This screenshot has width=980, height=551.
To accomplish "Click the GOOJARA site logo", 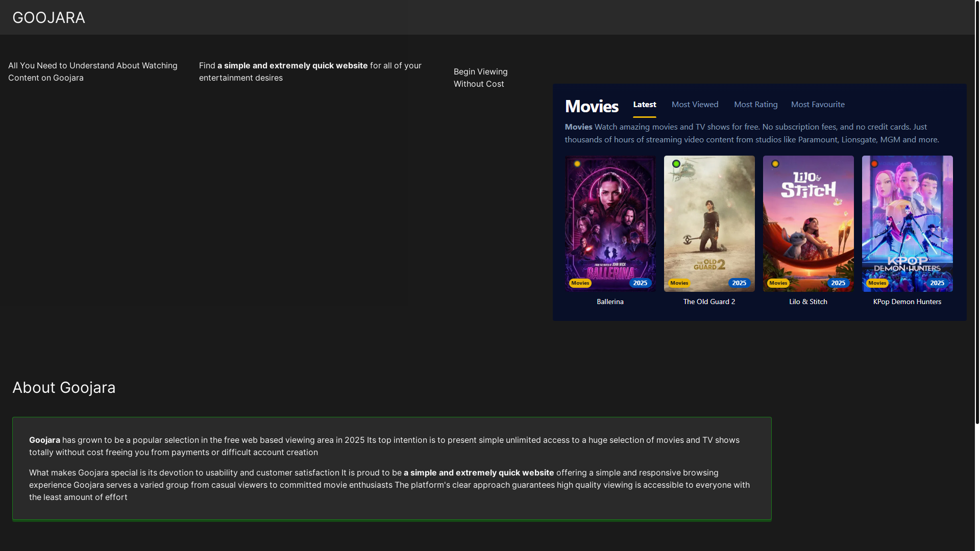I will click(48, 17).
